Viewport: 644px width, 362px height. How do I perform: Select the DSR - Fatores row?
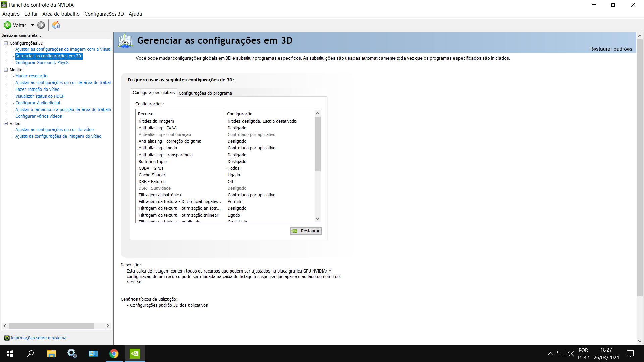click(x=225, y=182)
